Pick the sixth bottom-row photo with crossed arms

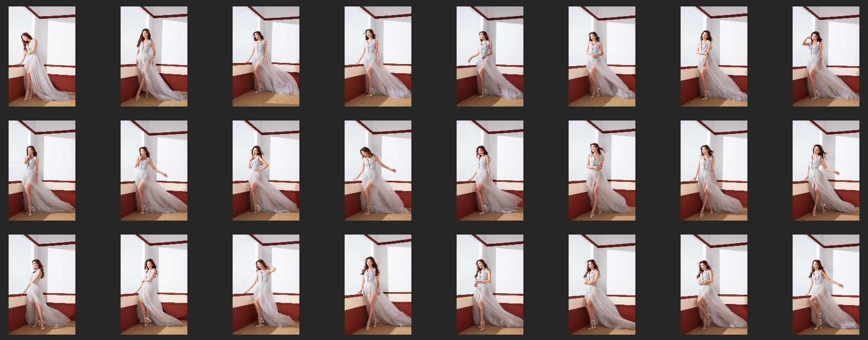[x=602, y=285]
